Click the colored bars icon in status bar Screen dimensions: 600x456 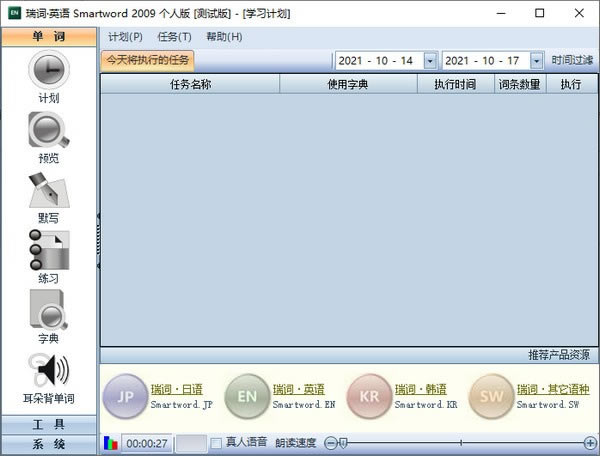pyautogui.click(x=111, y=443)
